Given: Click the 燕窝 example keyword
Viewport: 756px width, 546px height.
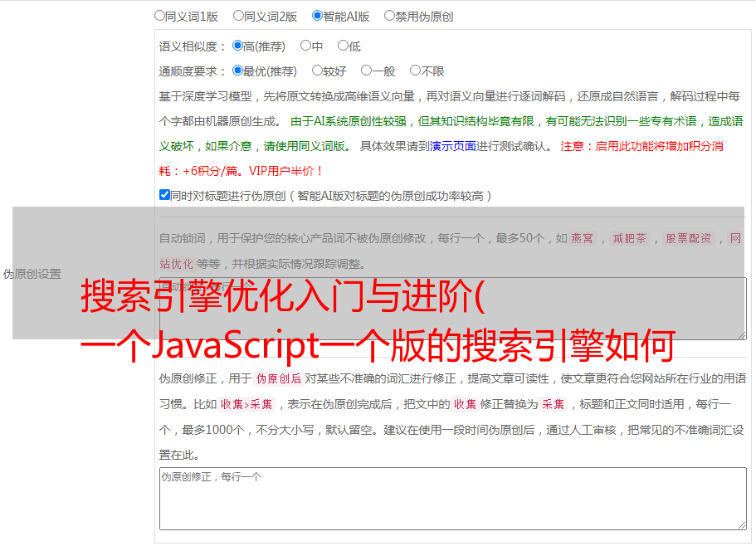Looking at the screenshot, I should (x=582, y=238).
